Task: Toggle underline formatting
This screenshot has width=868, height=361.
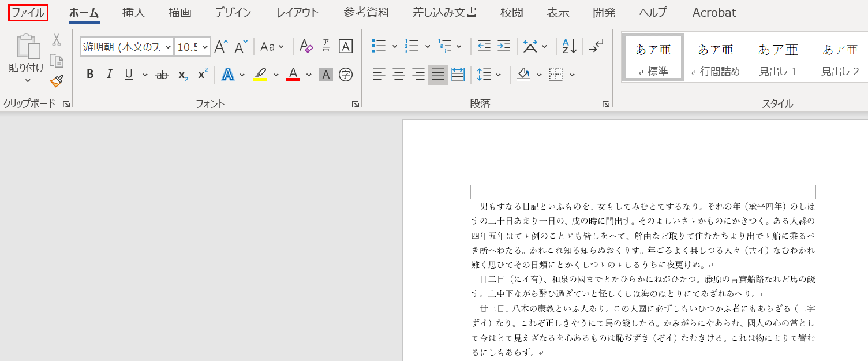Action: point(129,75)
